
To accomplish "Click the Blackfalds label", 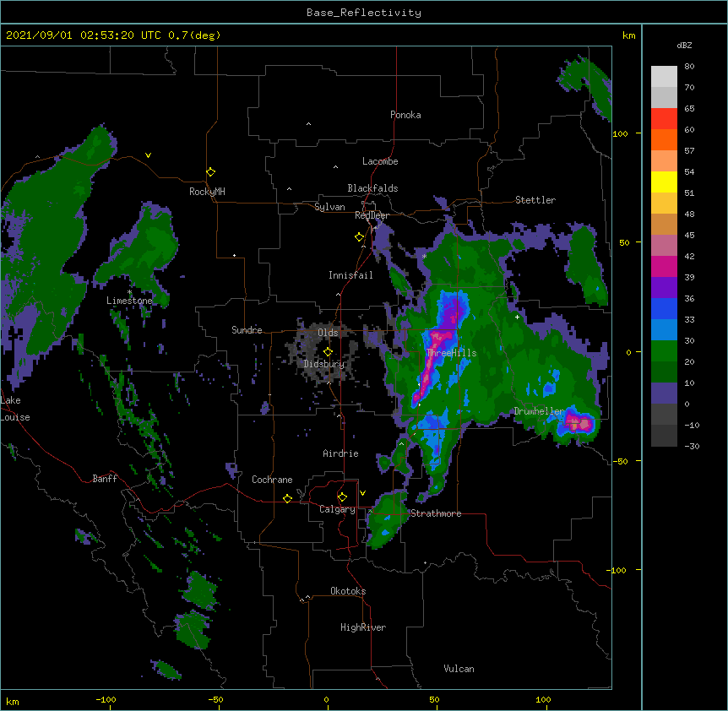I will coord(372,188).
